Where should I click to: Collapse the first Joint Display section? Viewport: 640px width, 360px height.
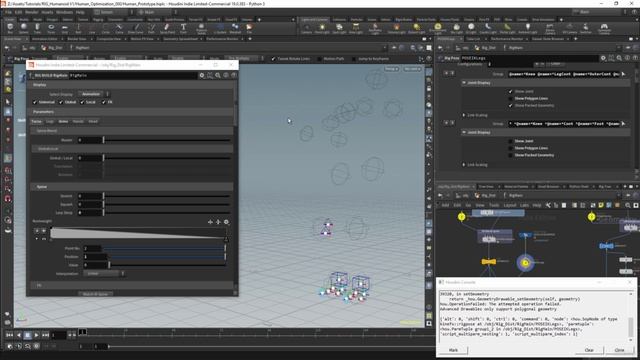(464, 83)
